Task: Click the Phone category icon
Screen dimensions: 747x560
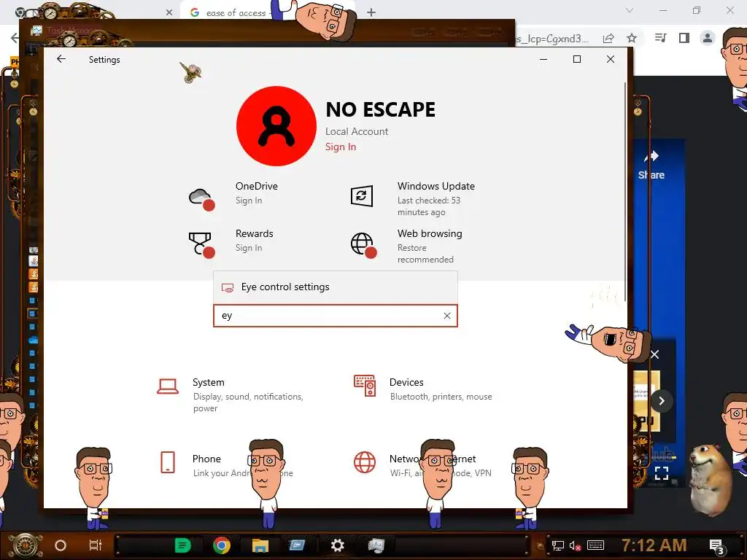Action: coord(168,462)
